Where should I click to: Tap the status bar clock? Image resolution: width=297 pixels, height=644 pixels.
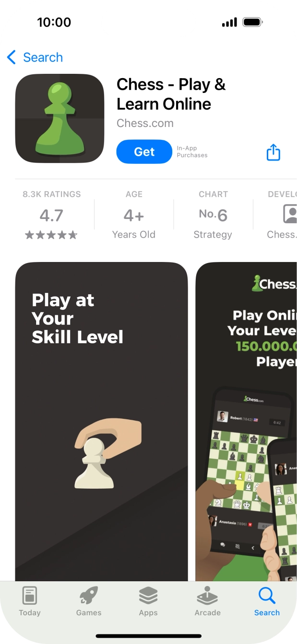[54, 22]
